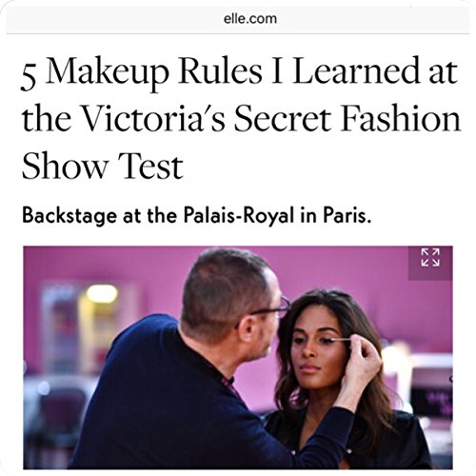This screenshot has width=476, height=476.
Task: Click the small dark marker at photo's right edge
Action: [450, 378]
